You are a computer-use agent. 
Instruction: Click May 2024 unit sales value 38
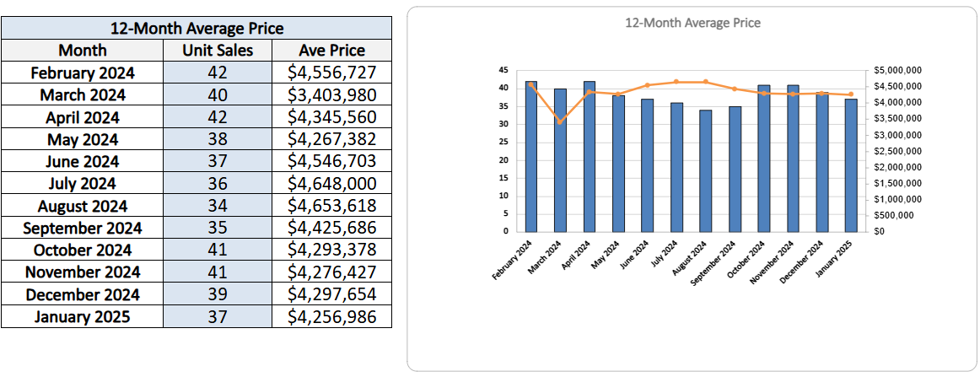(x=218, y=139)
